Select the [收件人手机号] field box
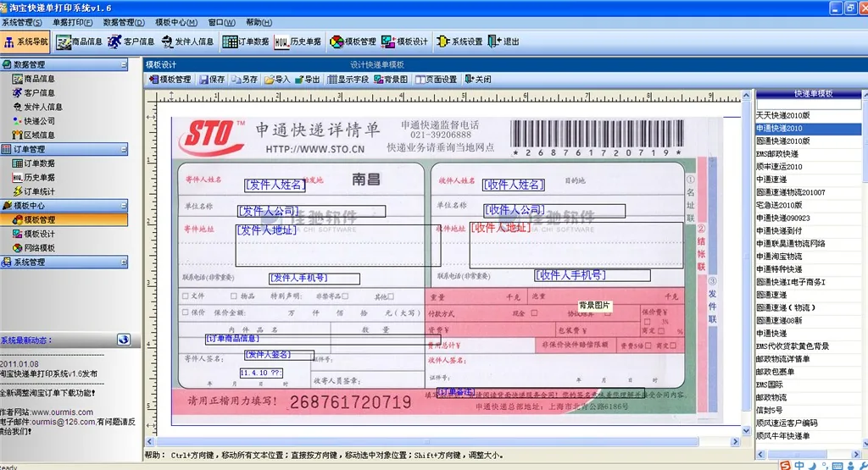 pos(593,275)
